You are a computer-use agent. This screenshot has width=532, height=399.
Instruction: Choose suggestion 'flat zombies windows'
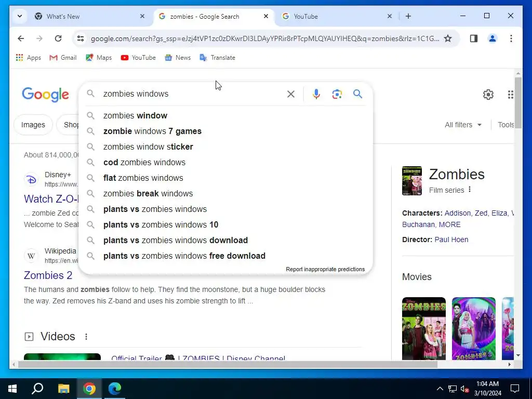[225, 178]
